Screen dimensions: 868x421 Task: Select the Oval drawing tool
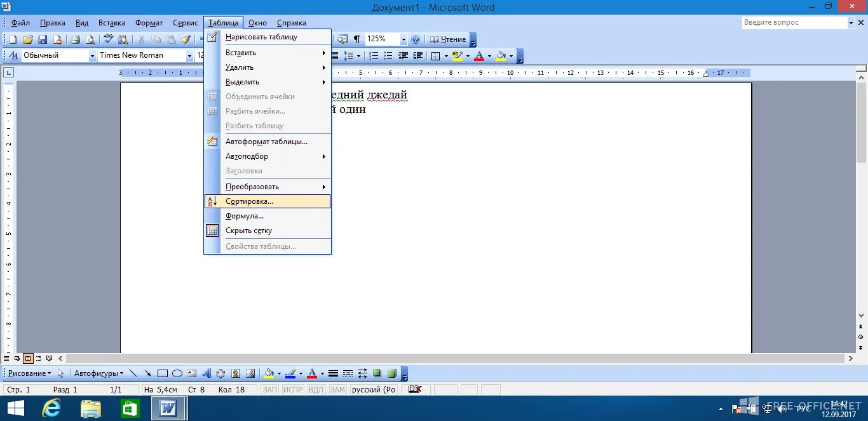(177, 373)
